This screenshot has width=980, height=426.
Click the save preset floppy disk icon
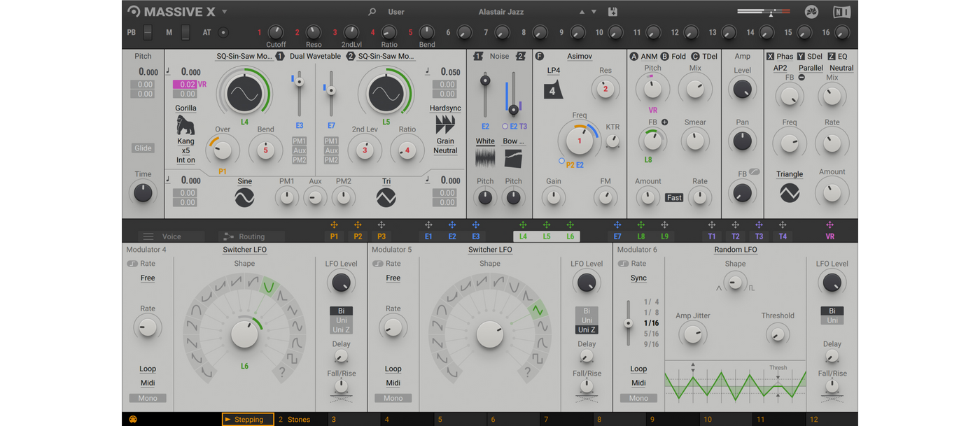point(613,12)
